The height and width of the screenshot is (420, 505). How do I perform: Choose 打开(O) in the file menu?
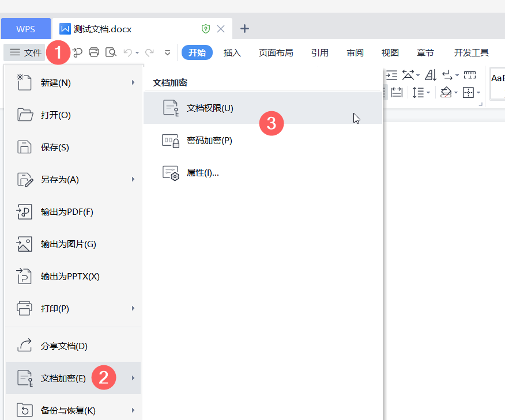[73, 115]
